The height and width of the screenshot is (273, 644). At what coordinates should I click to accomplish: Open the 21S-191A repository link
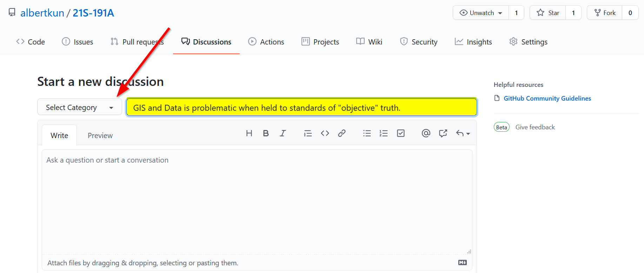[93, 13]
